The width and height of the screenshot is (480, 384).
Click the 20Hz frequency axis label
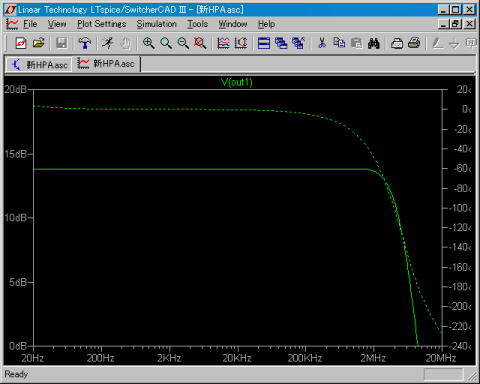pyautogui.click(x=33, y=358)
